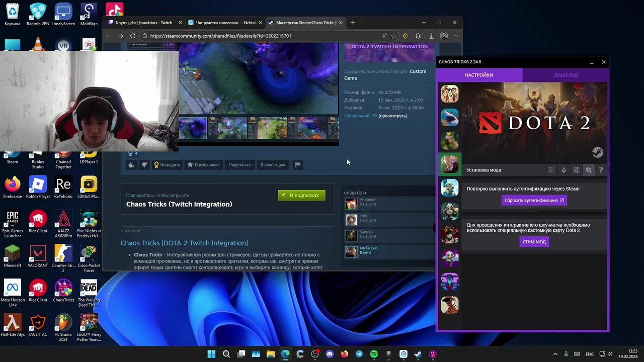
Task: Select the highlighted Dota 2 hero icon in sidebar
Action: [x=449, y=164]
